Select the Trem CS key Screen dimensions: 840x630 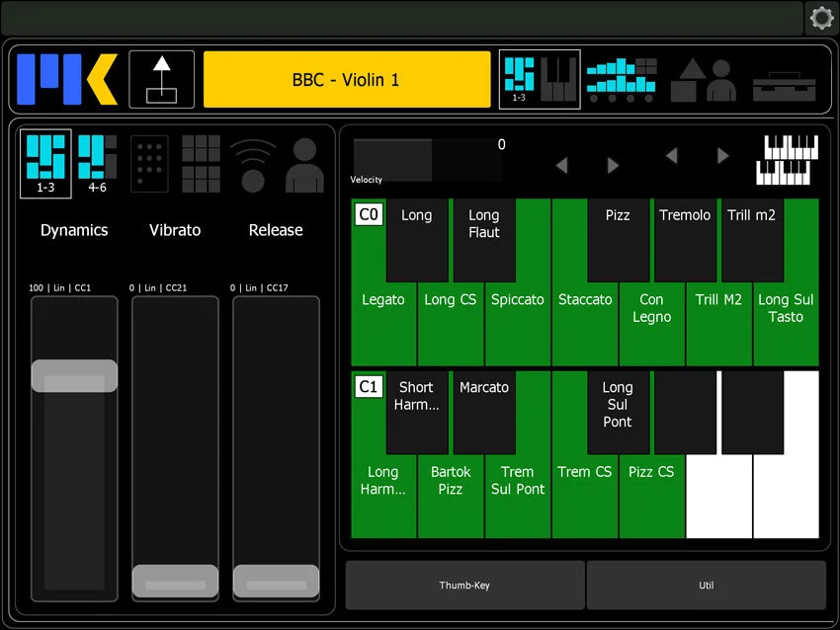point(585,496)
